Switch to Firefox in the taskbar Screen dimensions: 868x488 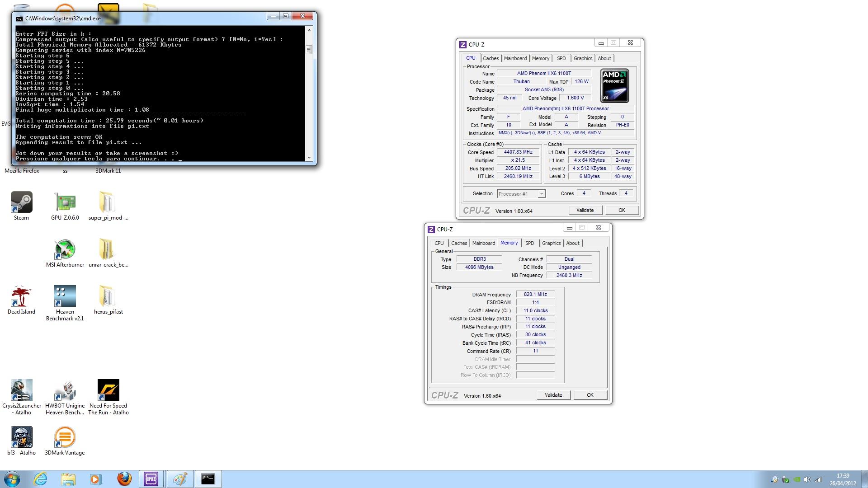tap(124, 479)
